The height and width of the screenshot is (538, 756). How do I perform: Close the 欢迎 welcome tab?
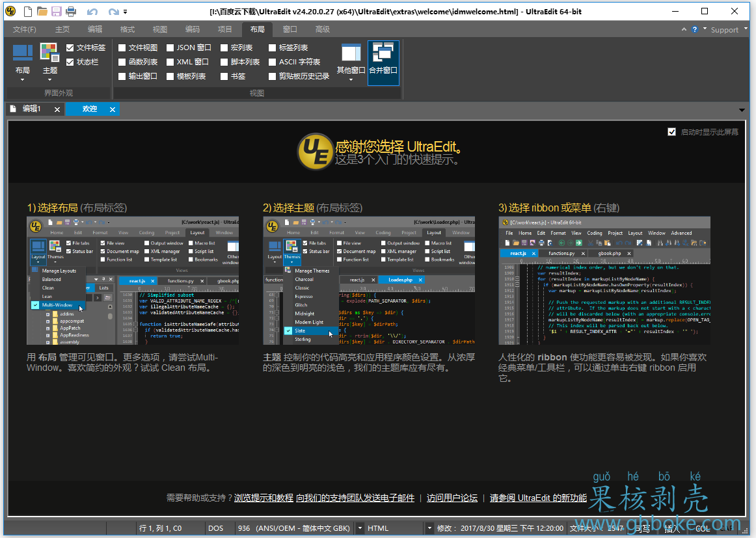point(113,109)
